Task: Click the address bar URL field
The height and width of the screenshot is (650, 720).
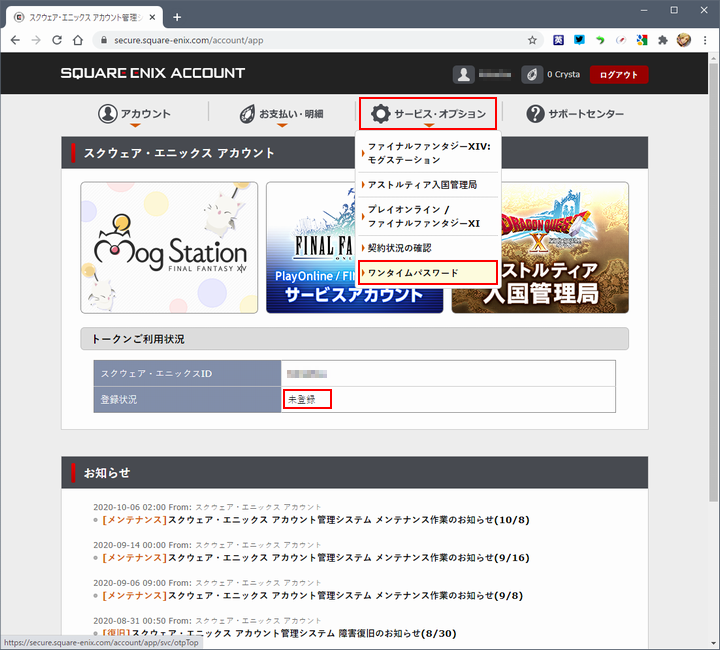Action: [317, 40]
